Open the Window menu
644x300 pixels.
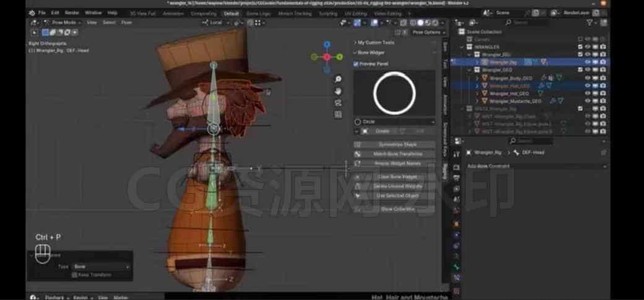pyautogui.click(x=94, y=13)
